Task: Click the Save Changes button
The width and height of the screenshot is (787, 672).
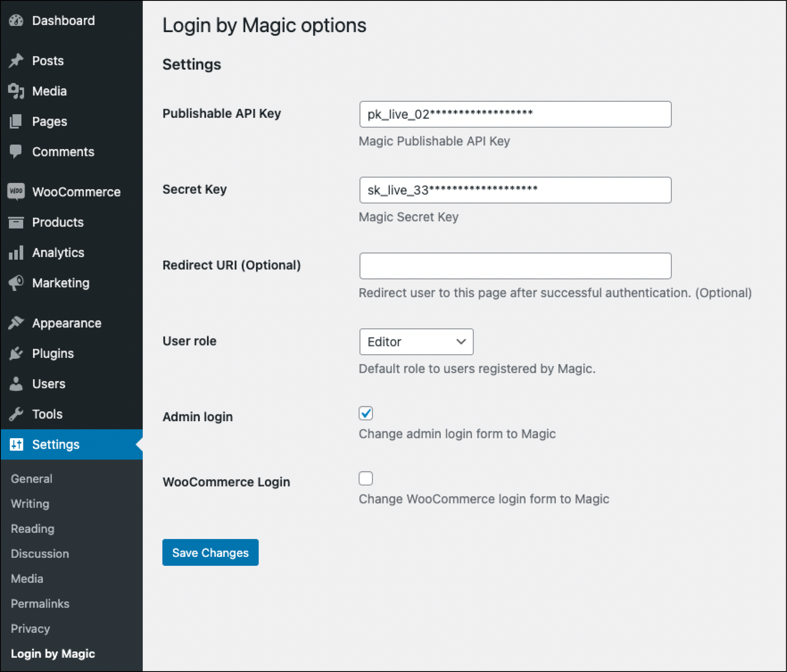Action: pyautogui.click(x=210, y=553)
